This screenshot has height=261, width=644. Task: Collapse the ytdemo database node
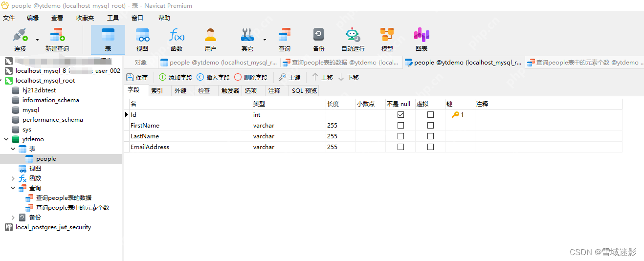(6, 139)
